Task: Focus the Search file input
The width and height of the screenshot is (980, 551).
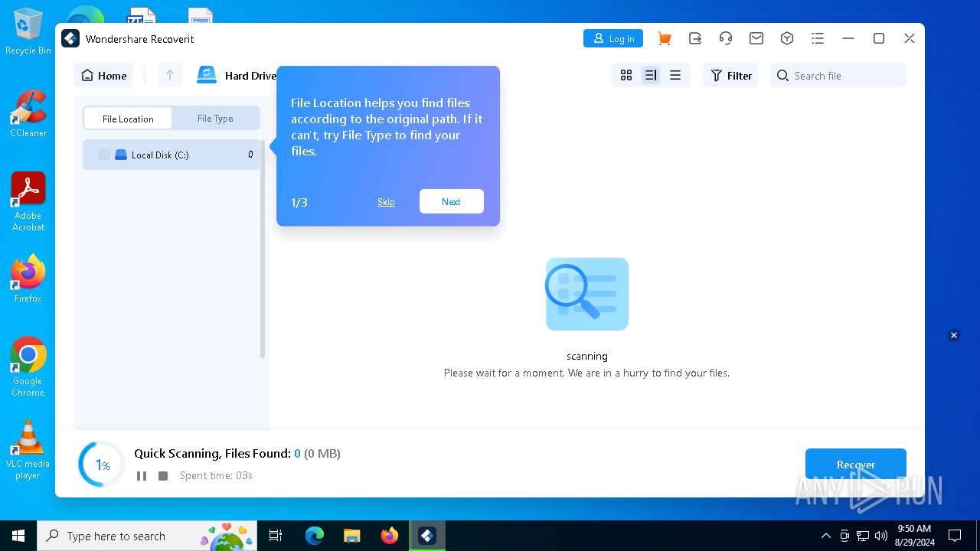Action: [x=838, y=75]
